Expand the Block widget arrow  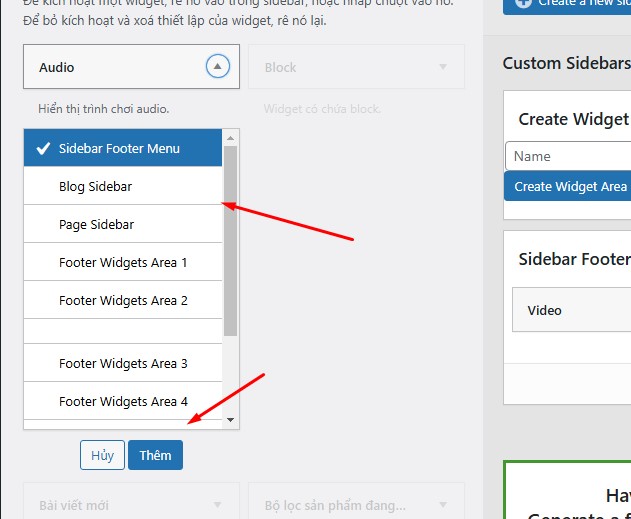[x=443, y=68]
